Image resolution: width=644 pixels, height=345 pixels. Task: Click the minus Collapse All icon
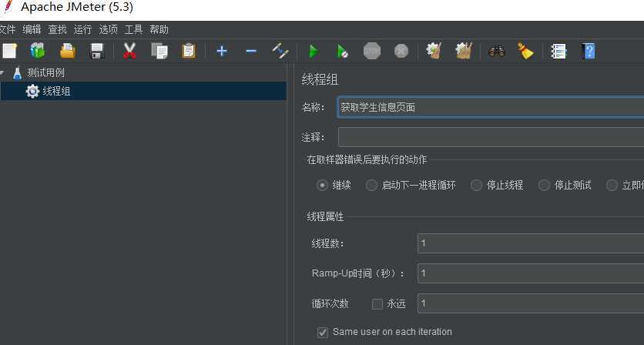tap(251, 52)
